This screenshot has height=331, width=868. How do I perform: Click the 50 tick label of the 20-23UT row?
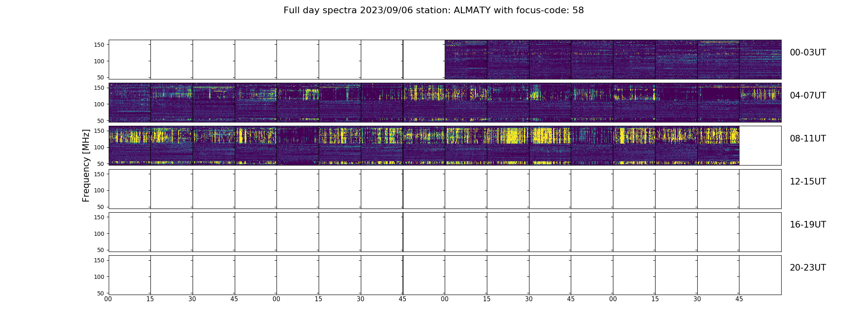click(101, 293)
